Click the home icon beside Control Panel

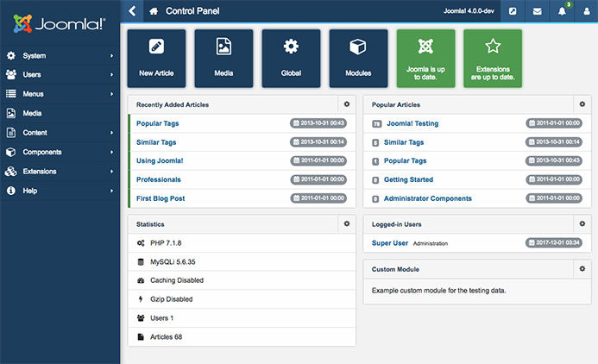click(x=154, y=11)
